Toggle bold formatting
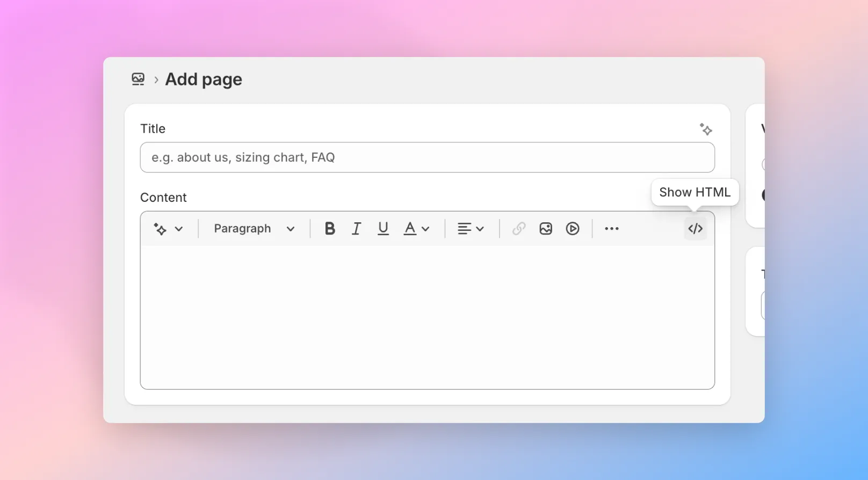The width and height of the screenshot is (868, 480). point(330,229)
